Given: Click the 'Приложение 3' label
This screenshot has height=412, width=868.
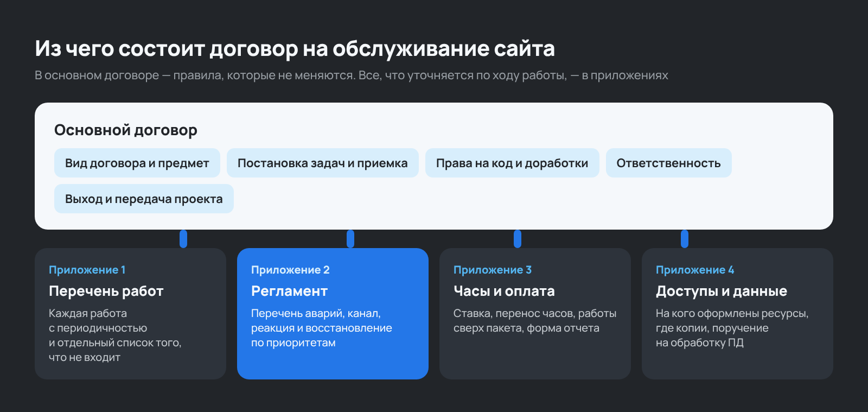Looking at the screenshot, I should tap(493, 270).
